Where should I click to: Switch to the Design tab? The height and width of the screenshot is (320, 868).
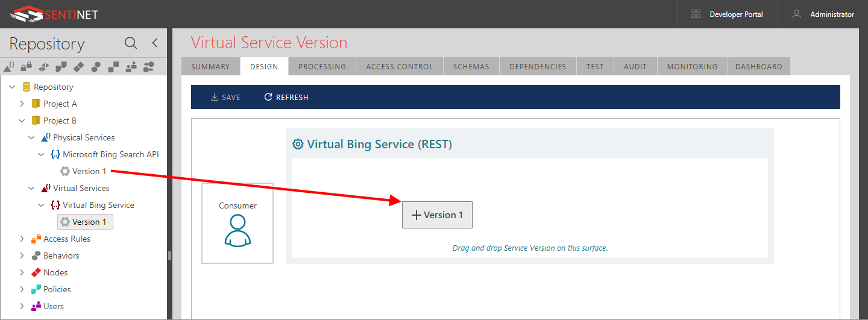[264, 66]
